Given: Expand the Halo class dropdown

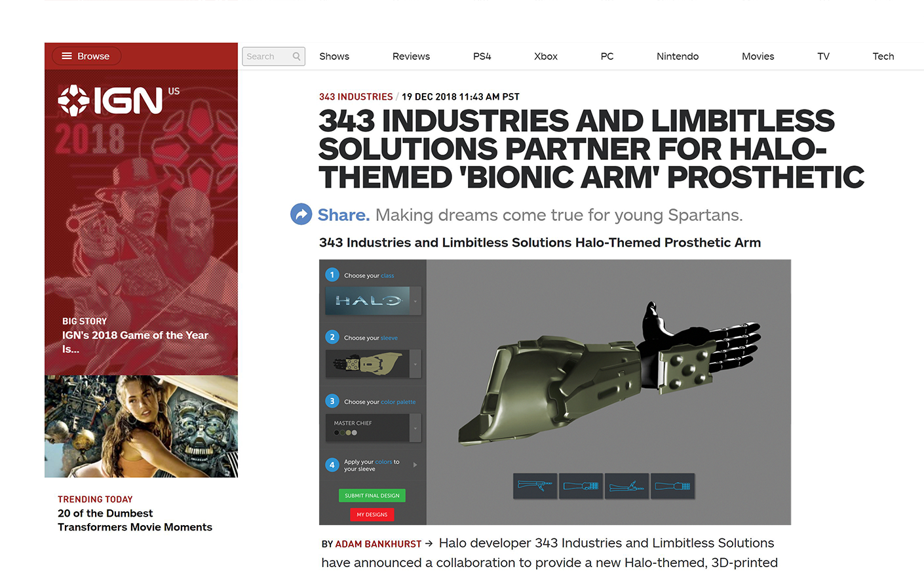Looking at the screenshot, I should [415, 301].
